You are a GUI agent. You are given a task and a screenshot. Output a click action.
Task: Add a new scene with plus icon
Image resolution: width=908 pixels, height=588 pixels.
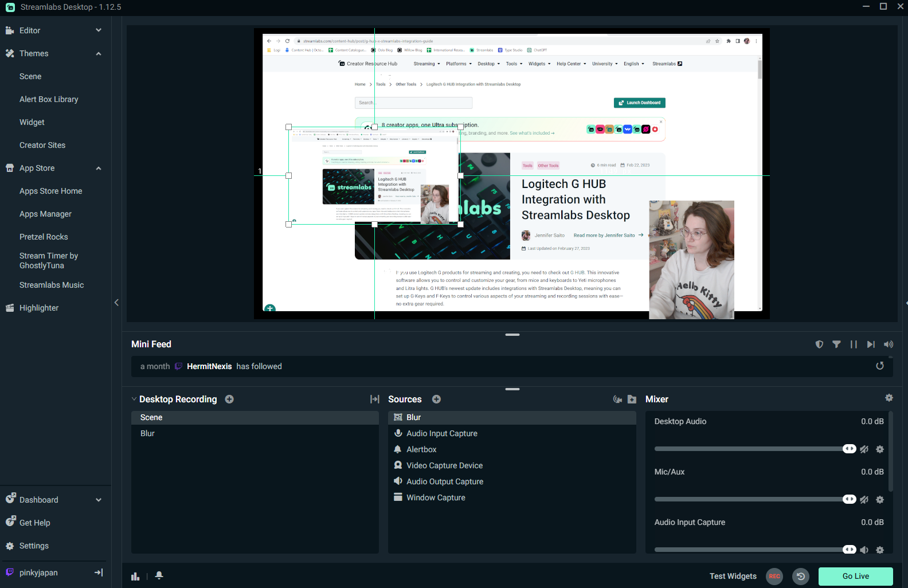point(229,399)
